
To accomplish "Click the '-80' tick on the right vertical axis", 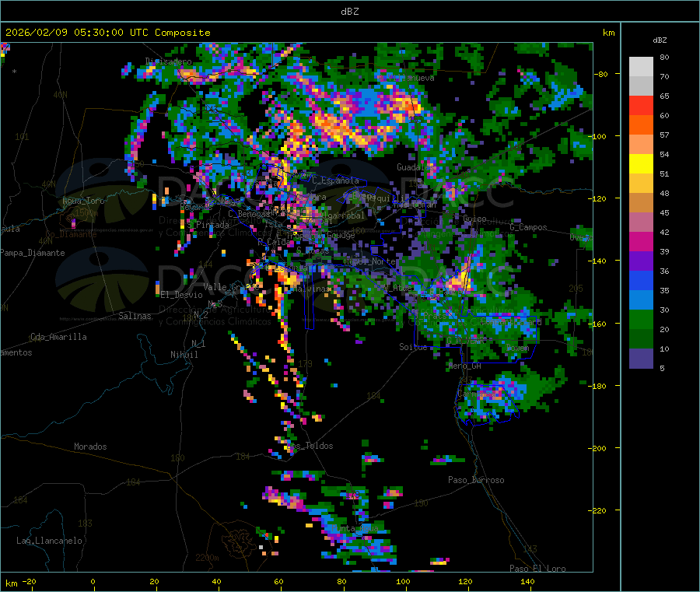I will pos(601,74).
